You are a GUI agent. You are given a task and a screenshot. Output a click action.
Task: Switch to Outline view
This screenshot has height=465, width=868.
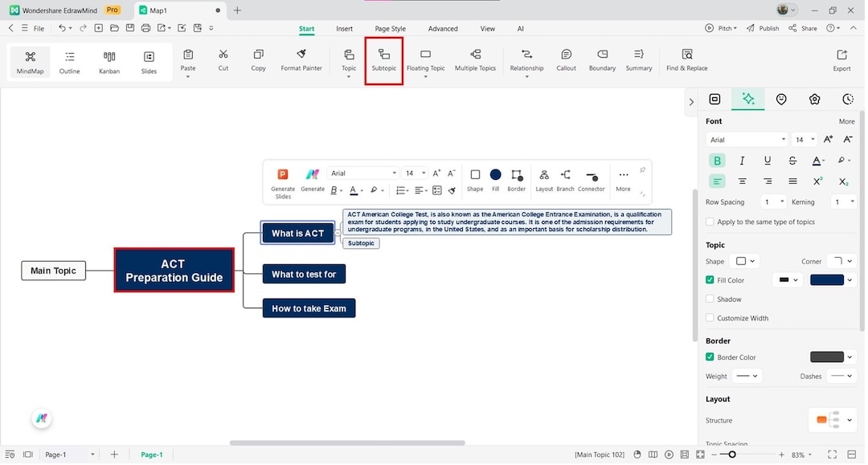click(69, 62)
